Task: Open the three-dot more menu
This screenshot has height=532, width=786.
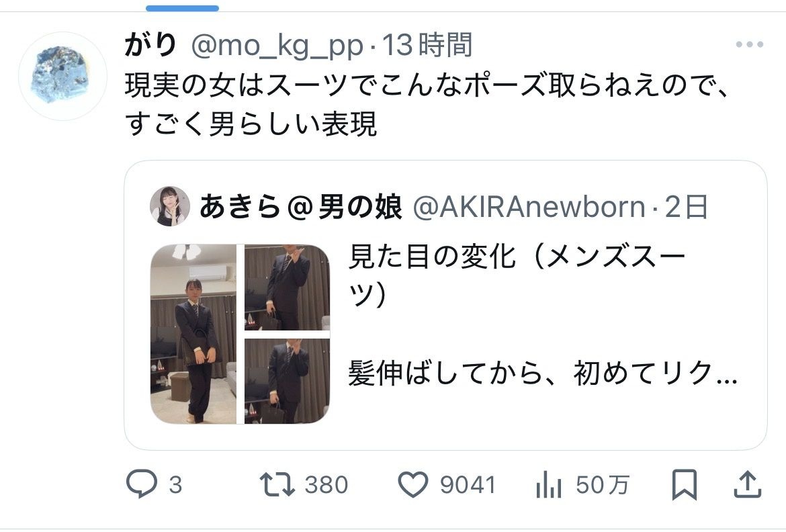Action: coord(750,44)
